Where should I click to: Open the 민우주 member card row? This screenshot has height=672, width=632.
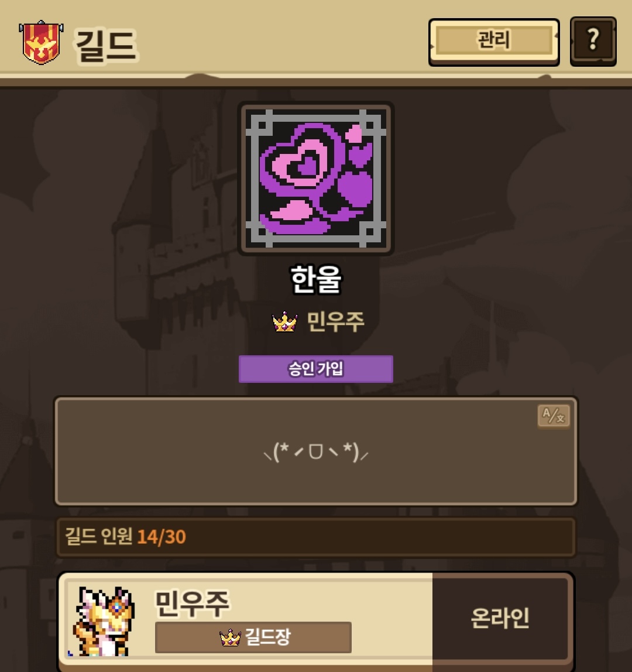316,622
